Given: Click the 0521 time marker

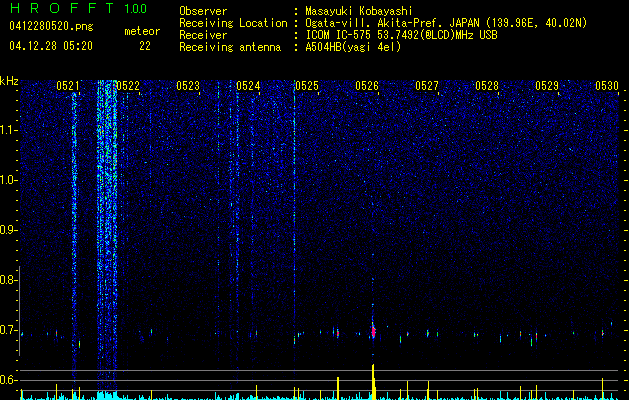Looking at the screenshot, I should (x=68, y=86).
